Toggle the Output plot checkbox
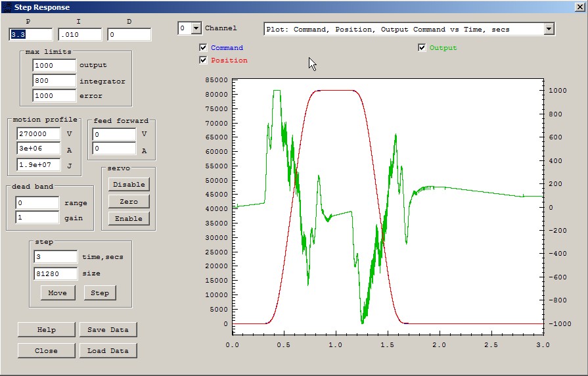 pos(422,48)
